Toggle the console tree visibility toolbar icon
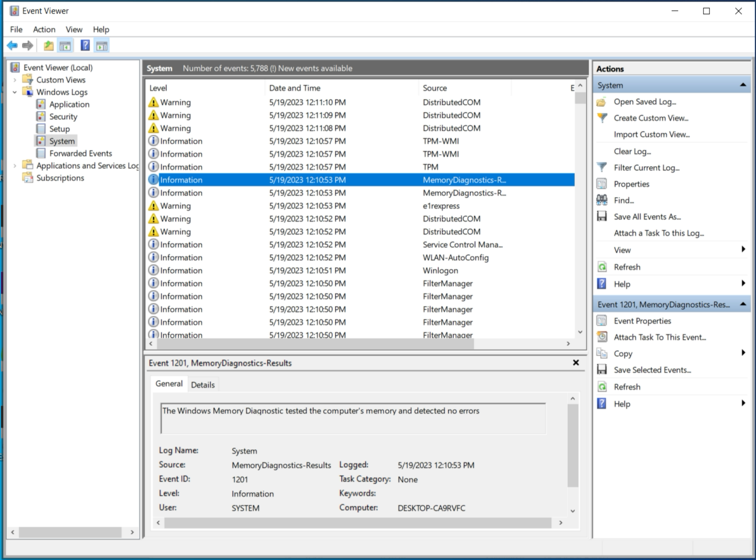 (65, 45)
